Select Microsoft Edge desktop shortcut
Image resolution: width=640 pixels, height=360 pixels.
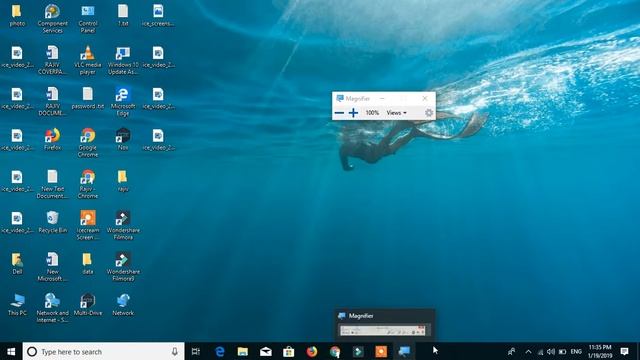pos(123,101)
